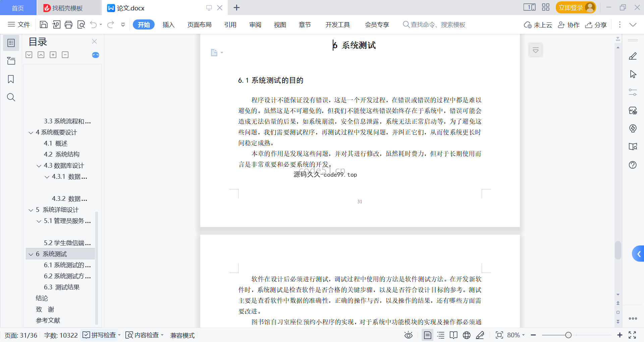Click the 查找命令、搜索模板 search field
This screenshot has height=342, width=644.
(x=434, y=24)
